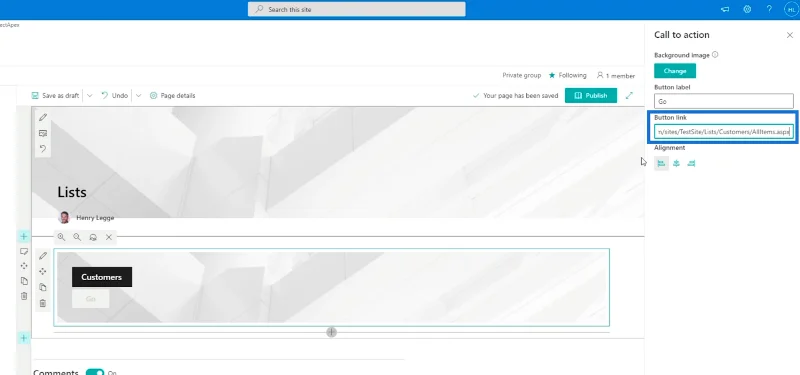800x375 pixels.
Task: Move section using the left rail icon
Action: (x=23, y=266)
